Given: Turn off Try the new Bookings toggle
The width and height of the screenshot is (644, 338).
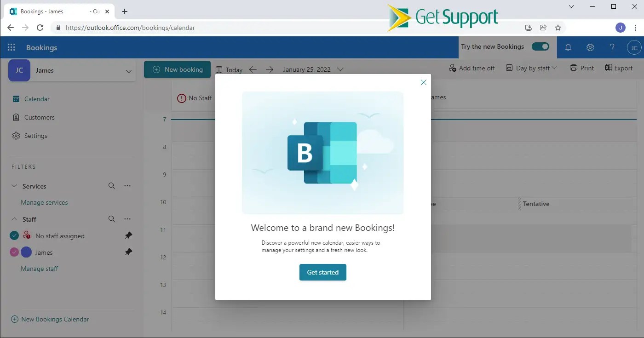Looking at the screenshot, I should [x=540, y=46].
